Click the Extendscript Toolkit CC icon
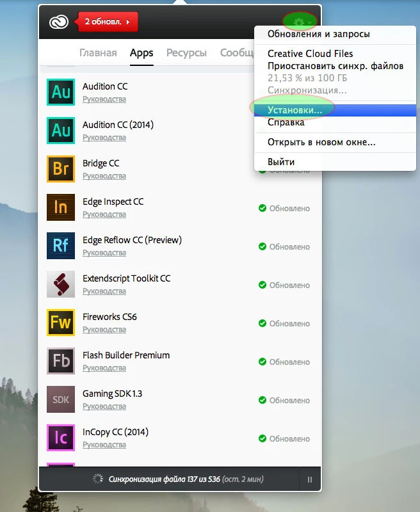The height and width of the screenshot is (512, 420). (61, 284)
